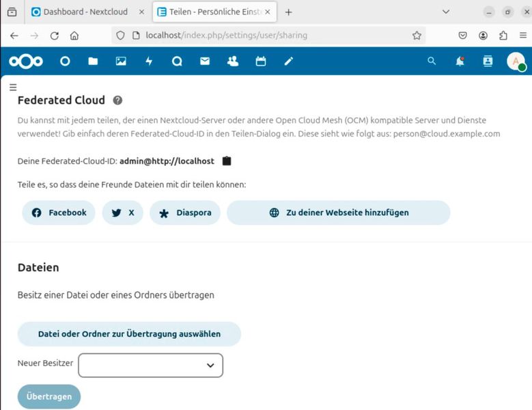532x410 pixels.
Task: Click the admin@http://localhost ID text
Action: coord(167,161)
